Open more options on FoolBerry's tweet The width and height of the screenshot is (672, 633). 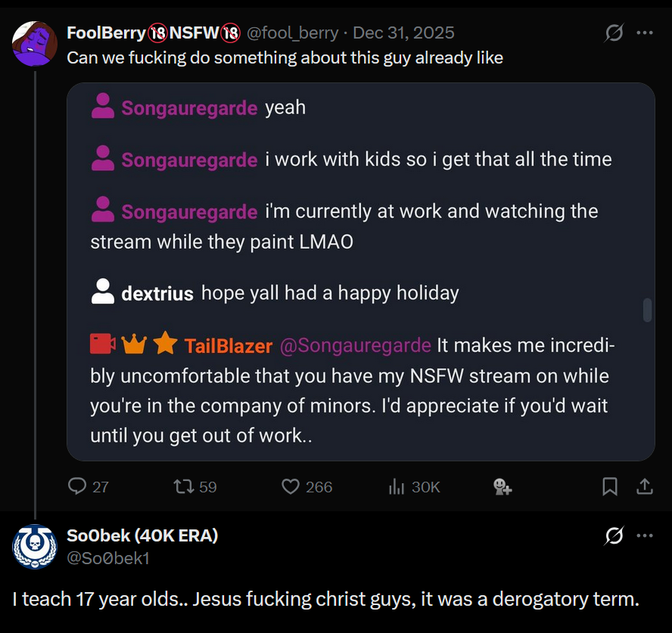pyautogui.click(x=645, y=33)
